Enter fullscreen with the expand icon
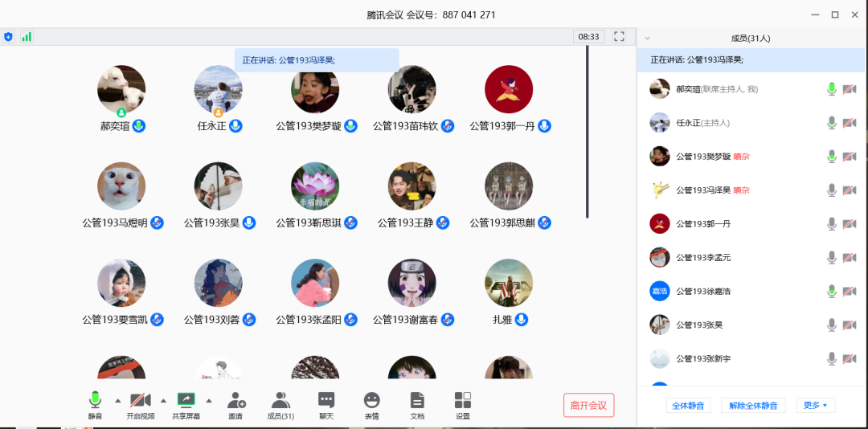 pyautogui.click(x=619, y=36)
